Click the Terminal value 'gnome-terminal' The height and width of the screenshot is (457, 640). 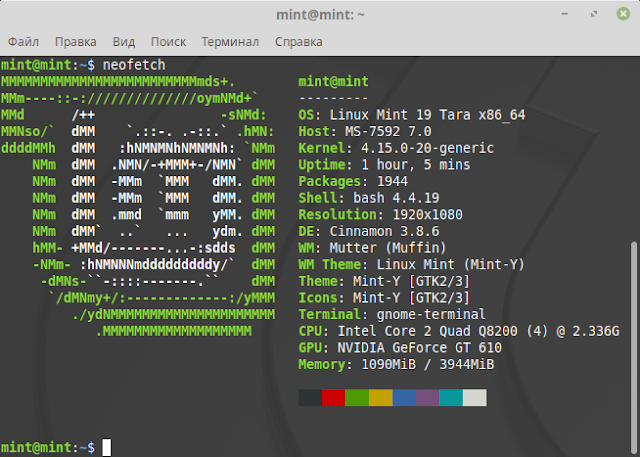coord(431,315)
